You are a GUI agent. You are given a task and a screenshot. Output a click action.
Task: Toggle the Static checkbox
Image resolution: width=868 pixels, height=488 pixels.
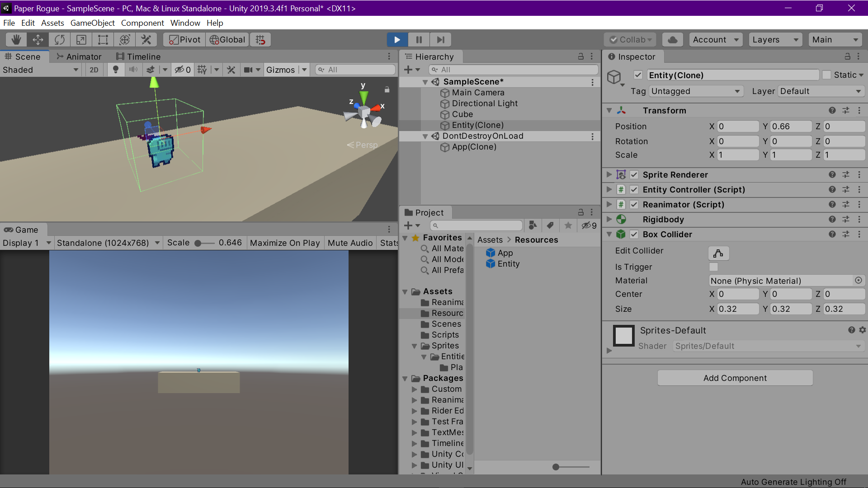pos(826,75)
